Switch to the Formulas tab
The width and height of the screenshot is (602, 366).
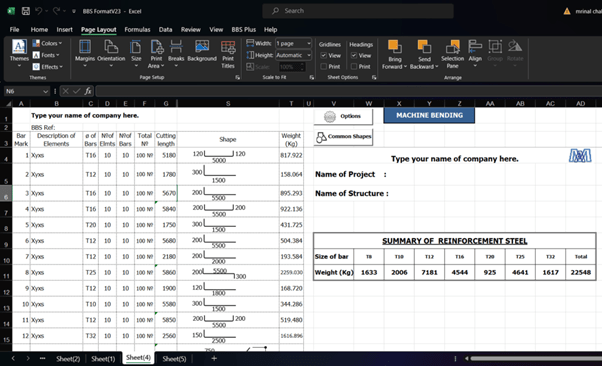pos(137,30)
